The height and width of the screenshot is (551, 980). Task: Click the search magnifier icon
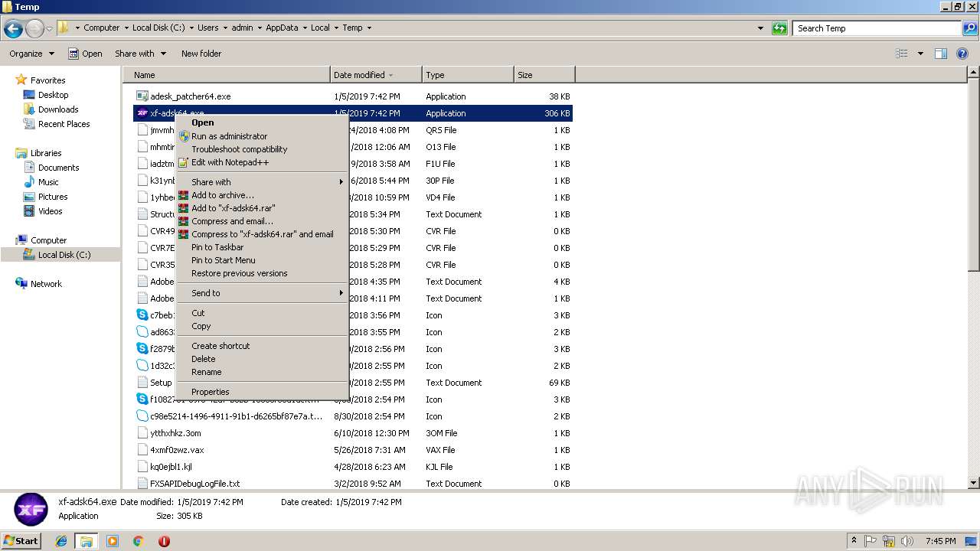(970, 28)
